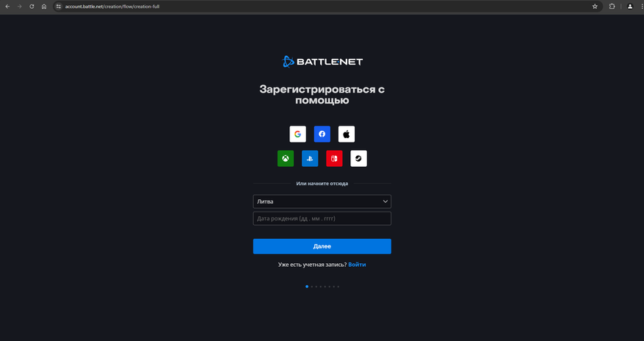644x341 pixels.
Task: Go back to the previous page
Action: (7, 7)
